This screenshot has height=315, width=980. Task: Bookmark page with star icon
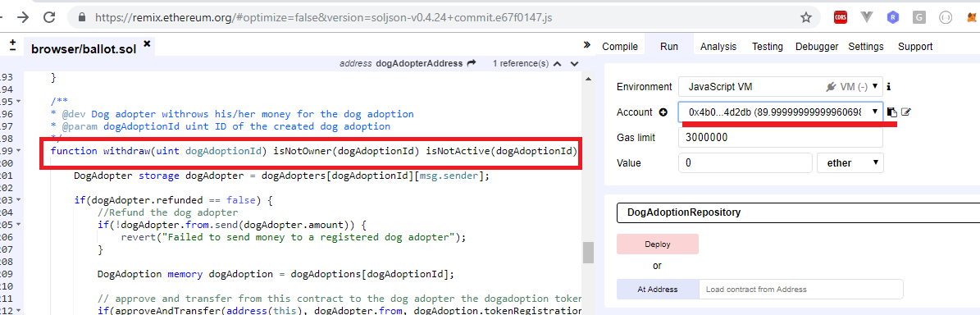[806, 17]
